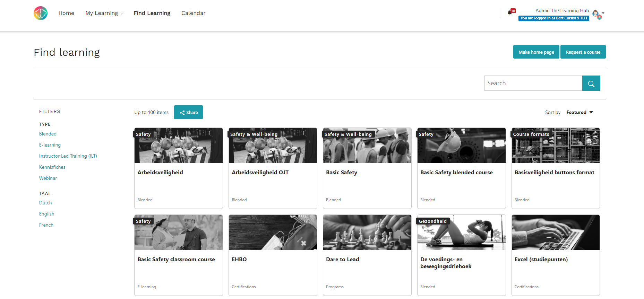Open the Excel (studiepunten) laptop image
This screenshot has width=644, height=299.
(556, 232)
